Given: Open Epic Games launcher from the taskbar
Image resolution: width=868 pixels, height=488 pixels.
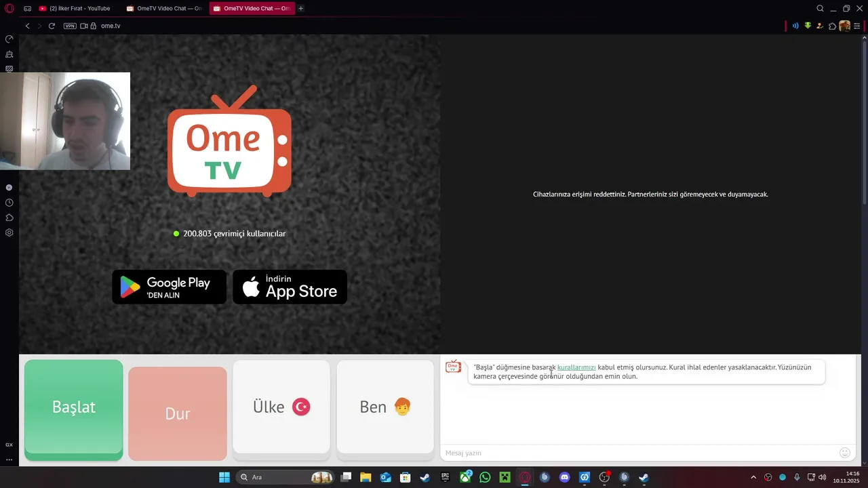Looking at the screenshot, I should pos(445,477).
